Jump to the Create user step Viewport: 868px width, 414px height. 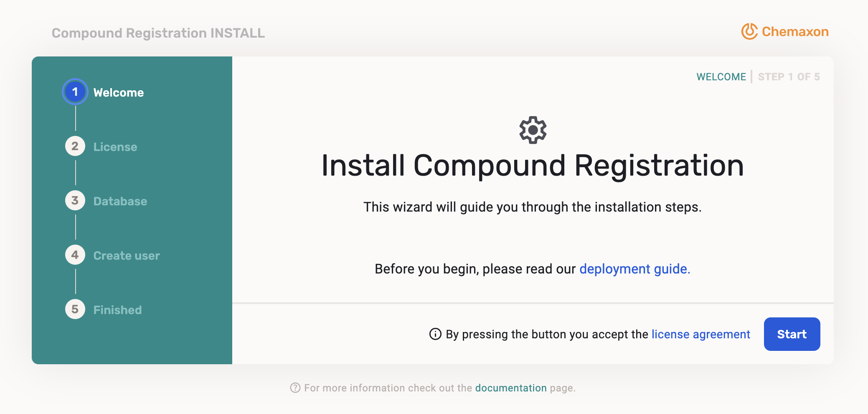(x=127, y=256)
